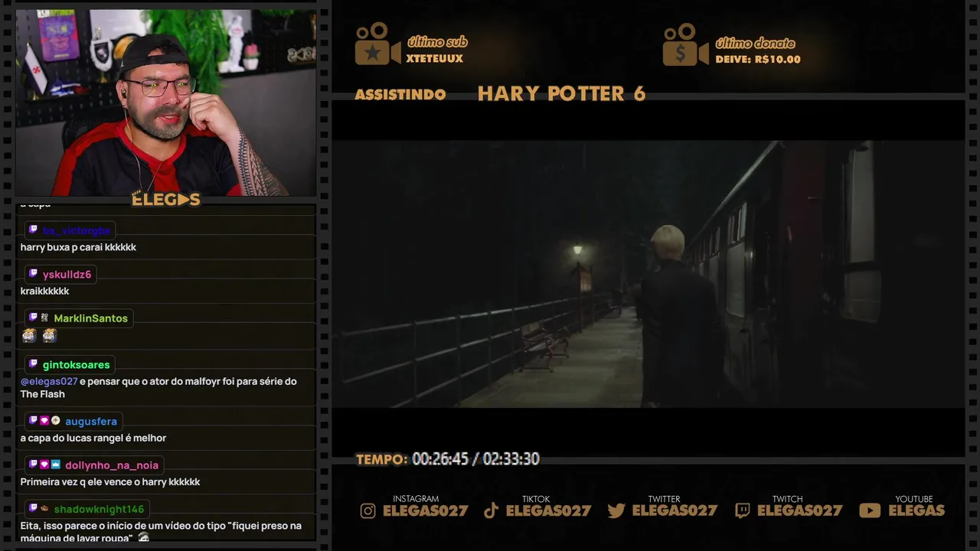This screenshot has width=980, height=551.
Task: Click the ELEGAS027 Instagram handle text
Action: (425, 510)
